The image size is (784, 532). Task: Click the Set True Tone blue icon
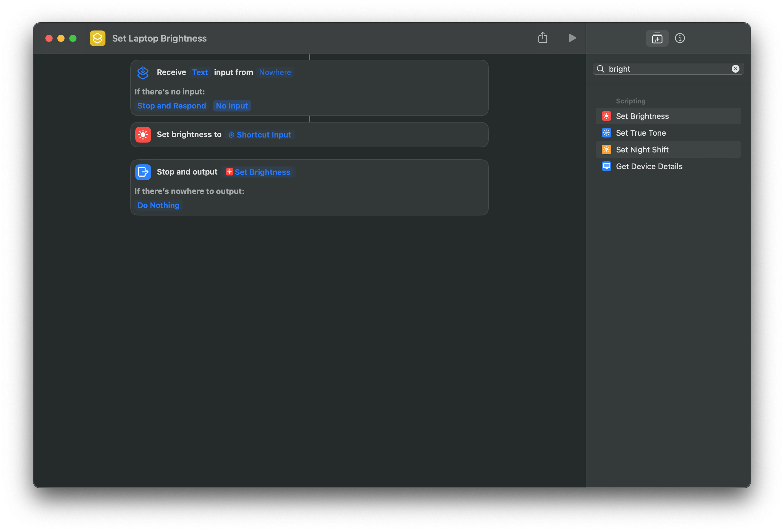[x=606, y=133]
